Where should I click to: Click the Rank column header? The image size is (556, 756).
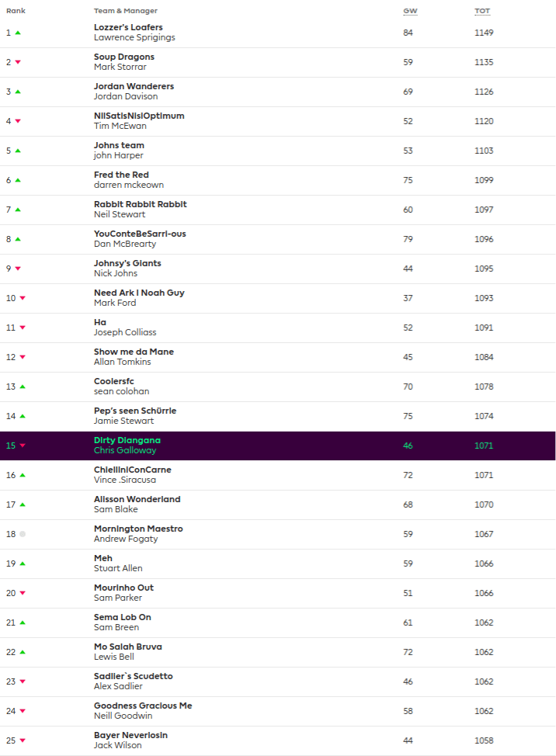16,11
